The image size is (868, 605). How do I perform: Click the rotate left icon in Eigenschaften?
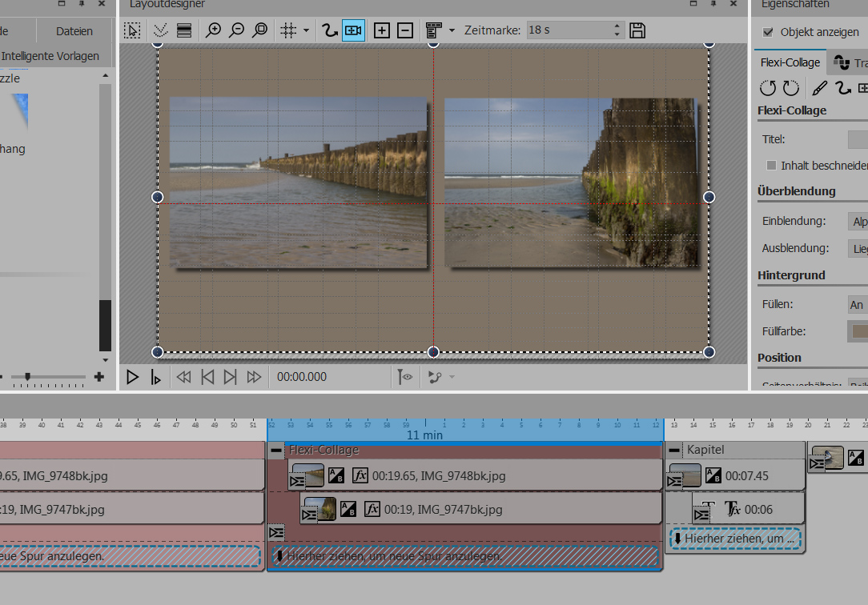tap(768, 88)
